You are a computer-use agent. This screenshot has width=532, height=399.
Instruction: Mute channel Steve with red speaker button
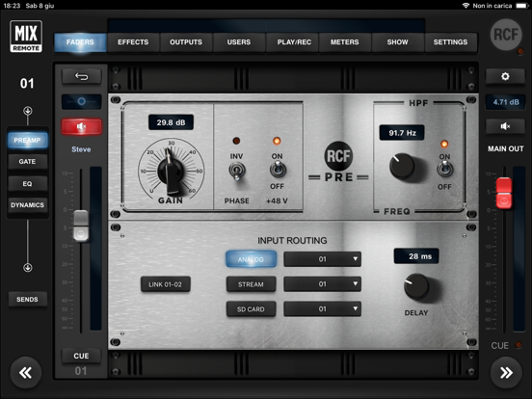pos(81,126)
